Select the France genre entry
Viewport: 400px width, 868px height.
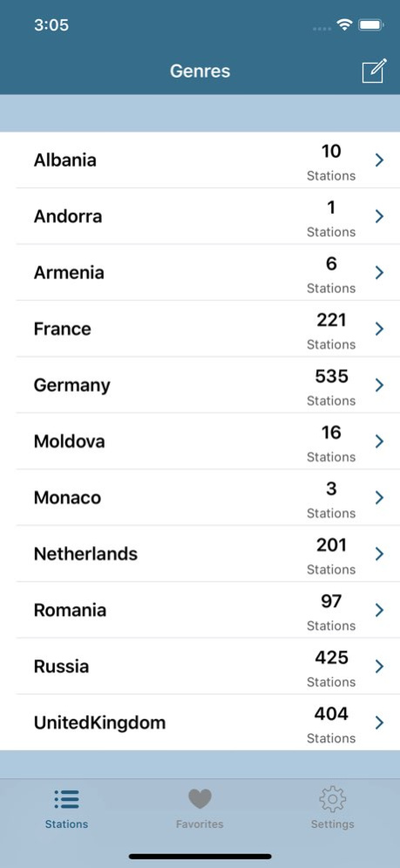click(200, 329)
